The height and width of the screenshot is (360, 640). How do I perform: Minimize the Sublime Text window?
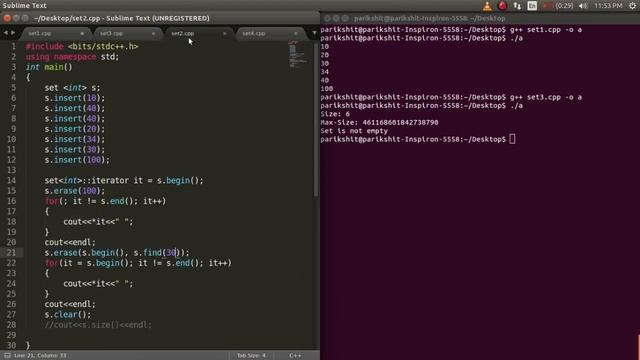(x=16, y=18)
